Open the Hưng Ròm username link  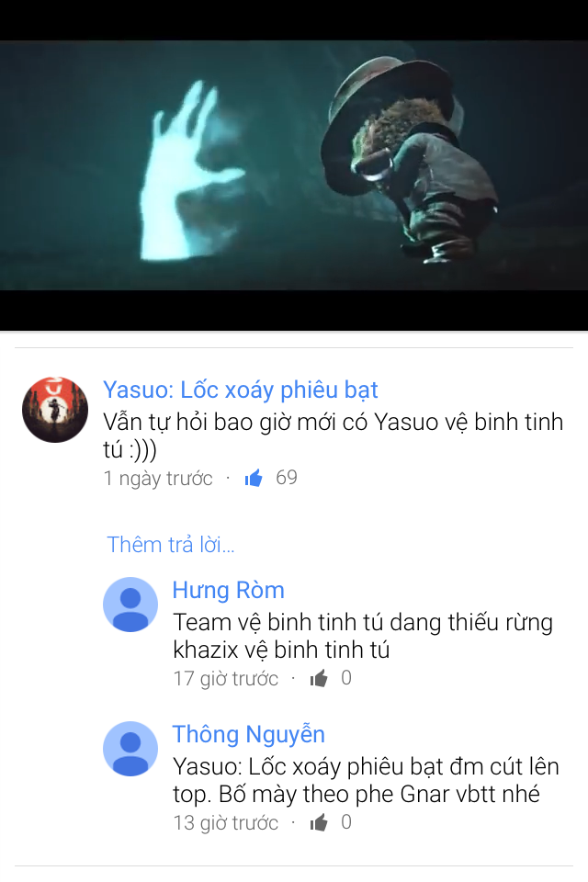[x=229, y=590]
